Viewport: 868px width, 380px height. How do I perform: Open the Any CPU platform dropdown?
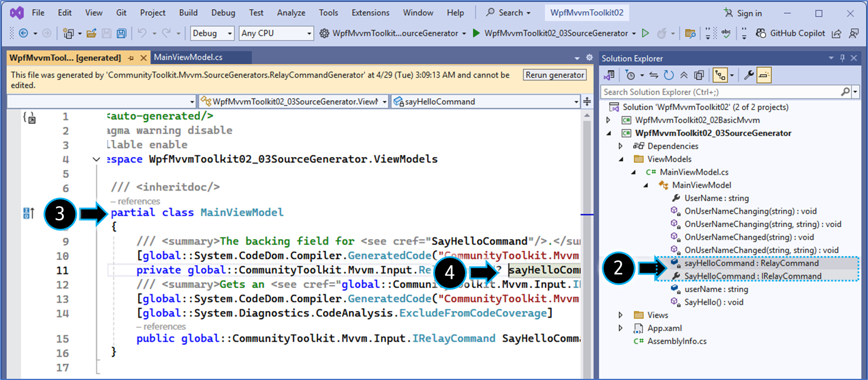276,34
